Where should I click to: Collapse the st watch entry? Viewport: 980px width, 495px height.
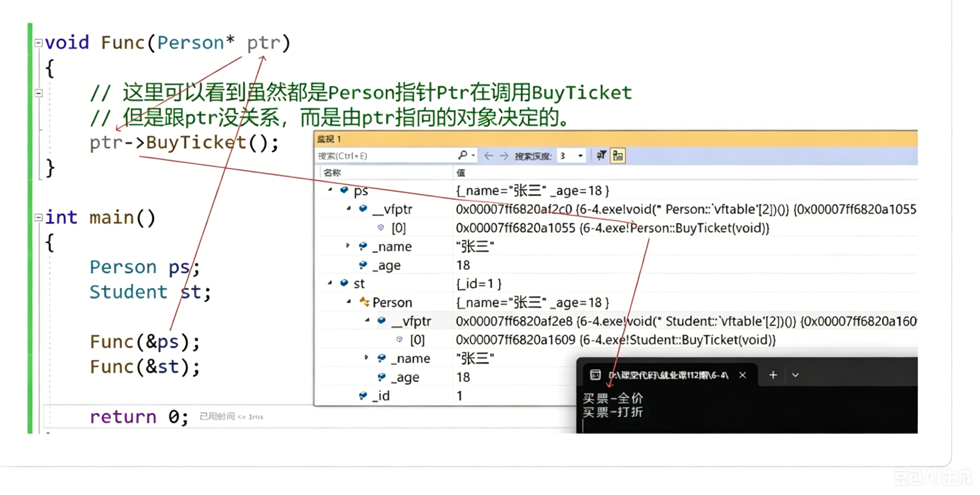pos(330,283)
